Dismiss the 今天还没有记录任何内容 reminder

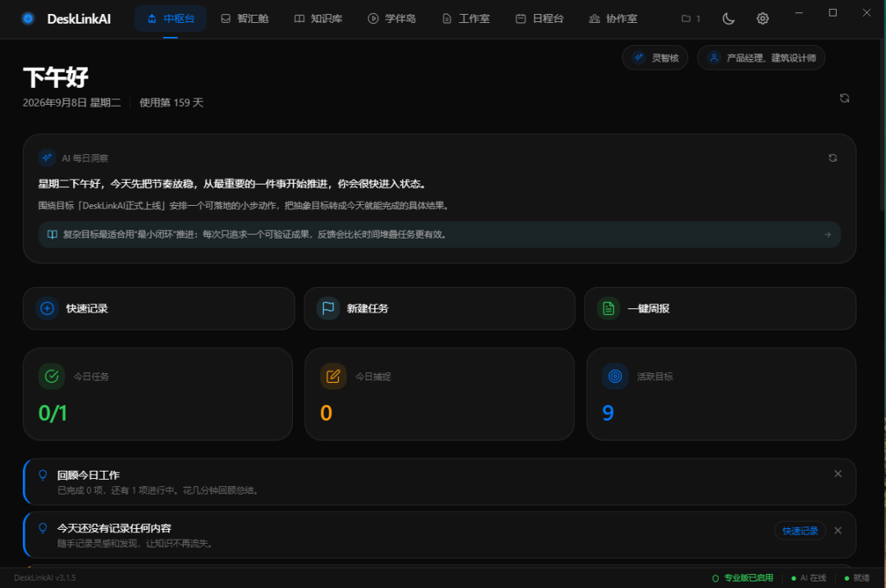[838, 531]
